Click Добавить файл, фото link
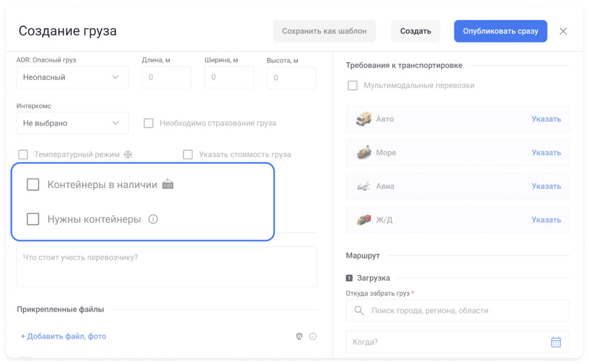The image size is (589, 364). pyautogui.click(x=63, y=336)
